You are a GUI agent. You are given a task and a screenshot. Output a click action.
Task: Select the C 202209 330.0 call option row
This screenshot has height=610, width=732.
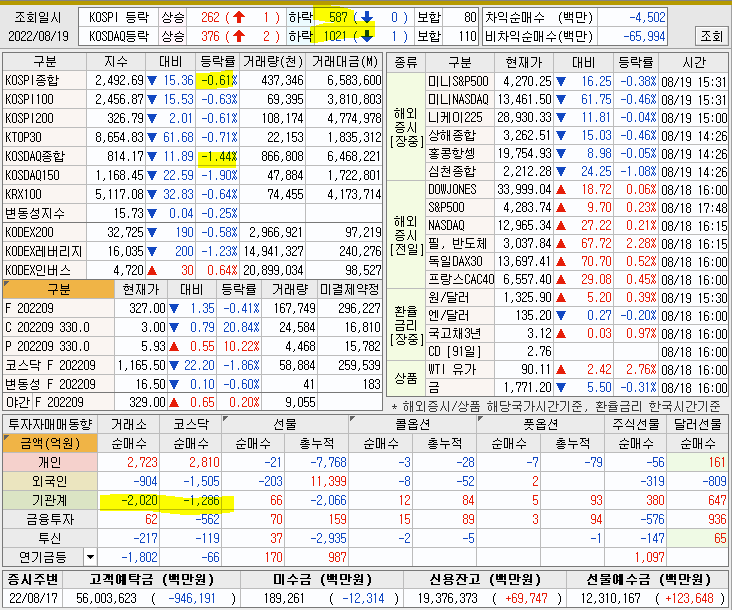(192, 327)
